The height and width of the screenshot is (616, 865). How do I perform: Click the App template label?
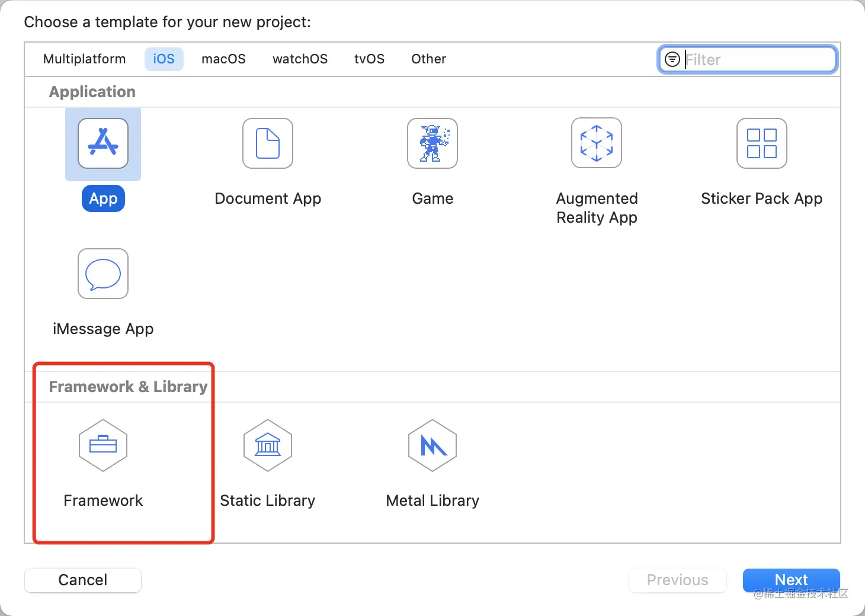coord(103,198)
